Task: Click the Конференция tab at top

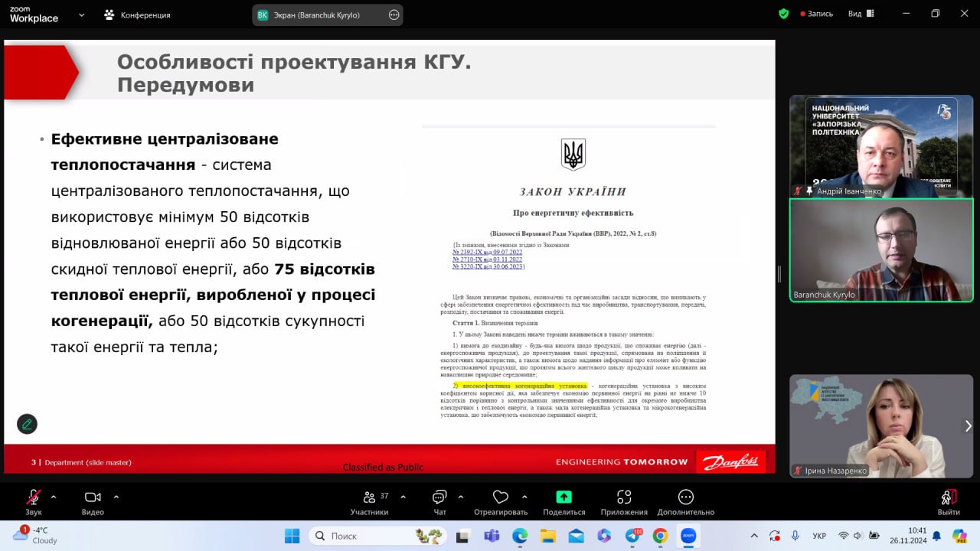Action: [x=138, y=15]
